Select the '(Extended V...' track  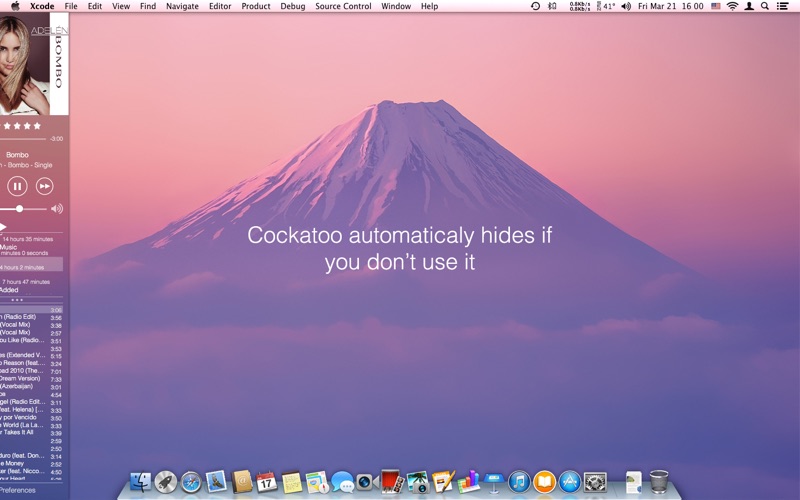31,356
